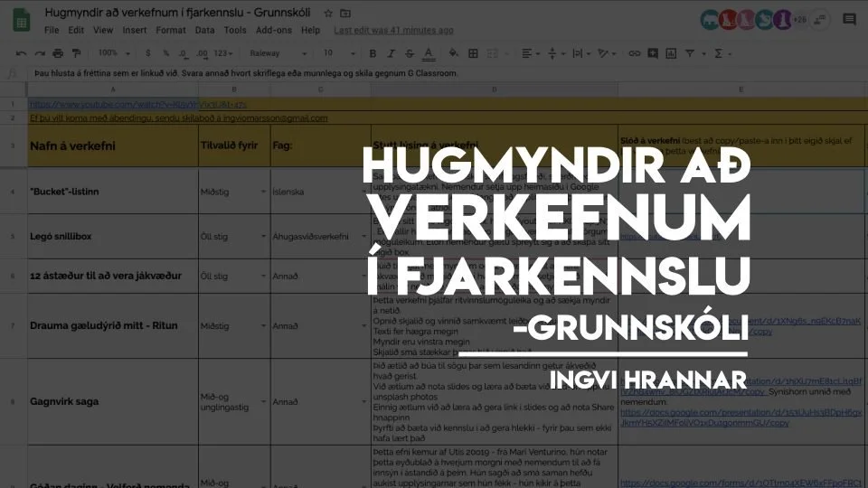Insert a chart
The width and height of the screenshot is (868, 488).
click(x=671, y=53)
